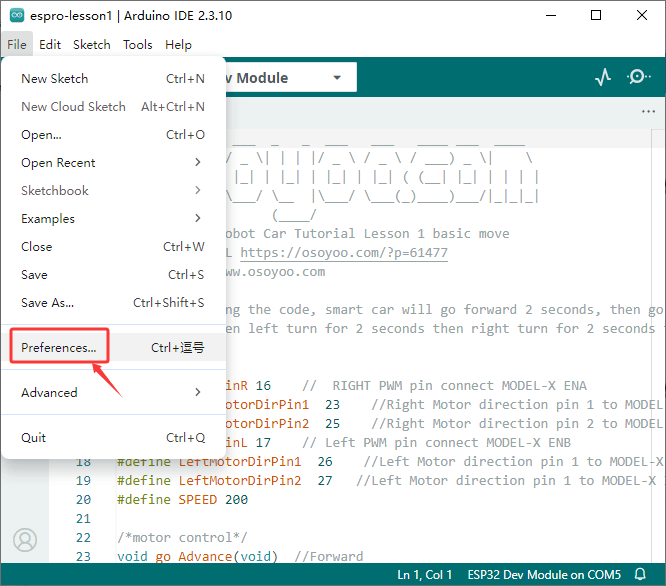Expand the Advanced submenu
The image size is (666, 586).
point(113,392)
